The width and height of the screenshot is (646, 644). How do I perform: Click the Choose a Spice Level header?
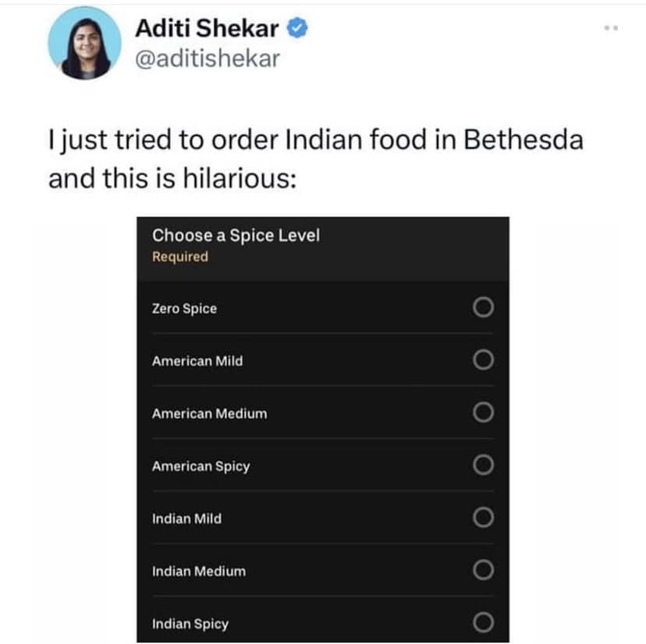pyautogui.click(x=236, y=235)
